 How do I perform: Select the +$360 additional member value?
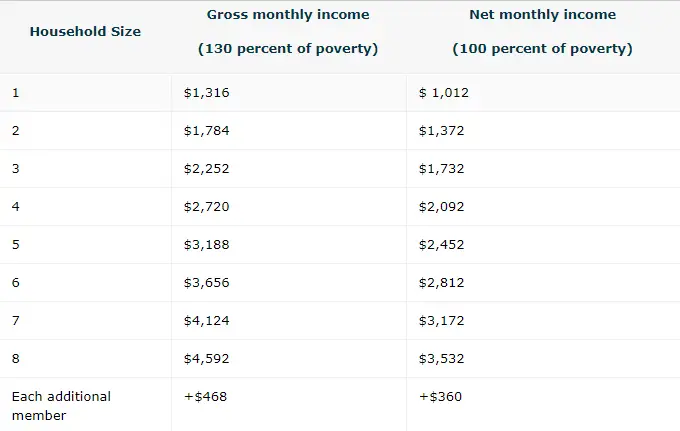click(441, 397)
